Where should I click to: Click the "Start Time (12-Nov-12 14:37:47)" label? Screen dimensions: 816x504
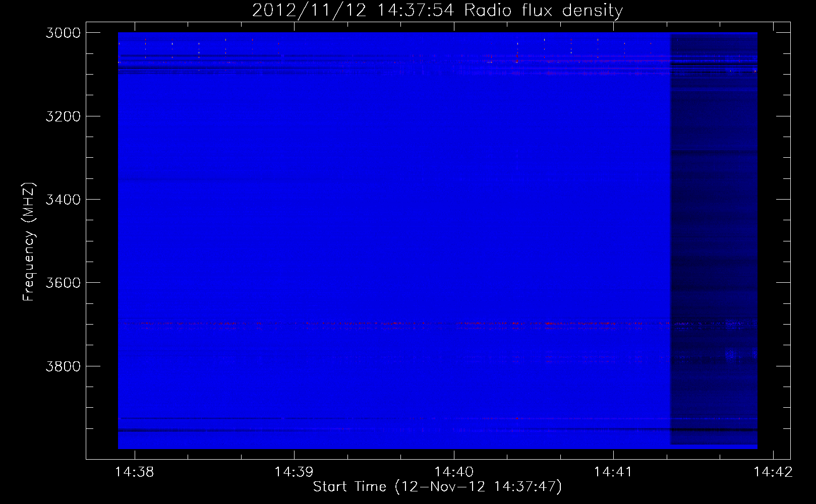coord(437,487)
